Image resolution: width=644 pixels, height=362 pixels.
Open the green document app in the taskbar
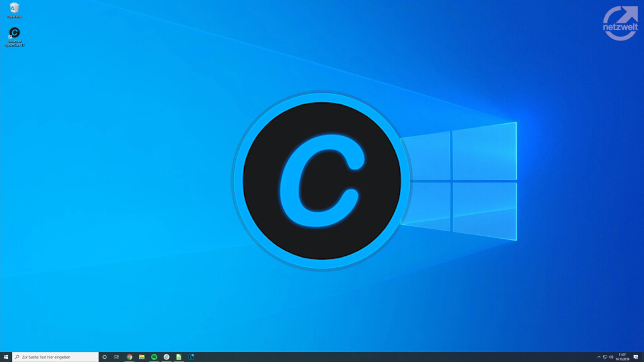178,357
